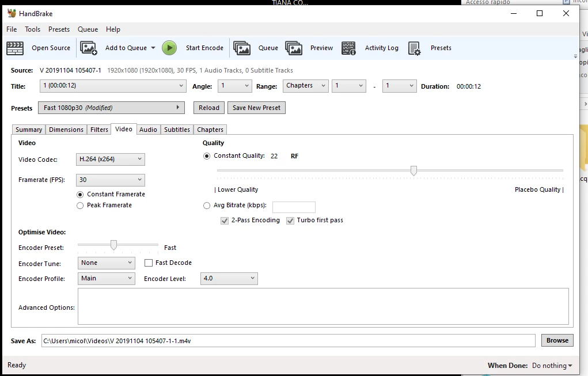This screenshot has width=588, height=376.
Task: Click the Constant Quality slider handle
Action: pos(414,171)
